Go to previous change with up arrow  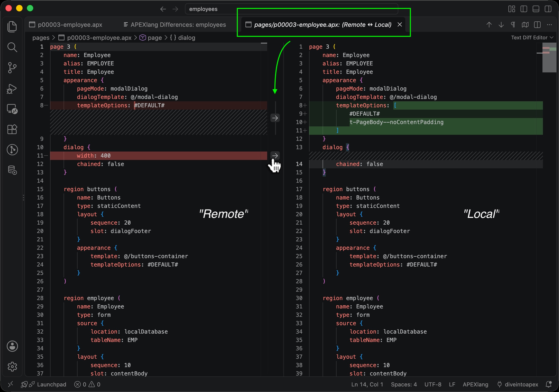click(489, 25)
